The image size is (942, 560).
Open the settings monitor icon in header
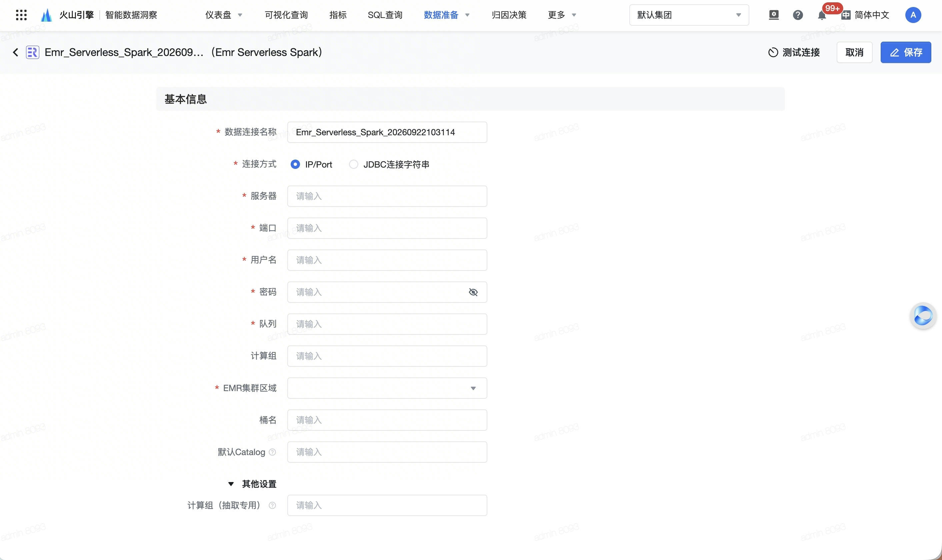(x=774, y=15)
